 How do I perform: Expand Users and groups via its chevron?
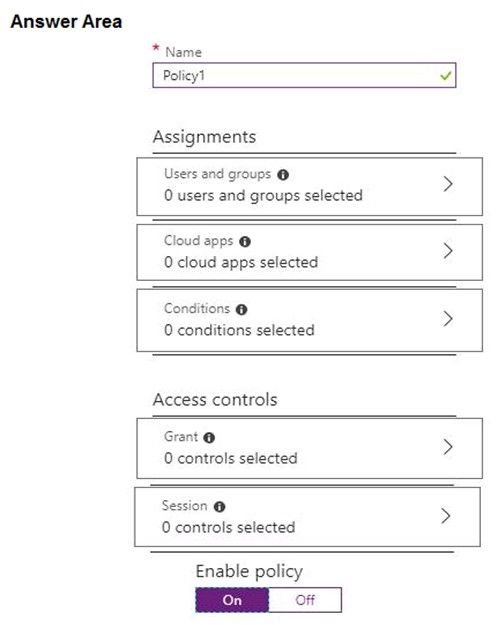click(448, 184)
